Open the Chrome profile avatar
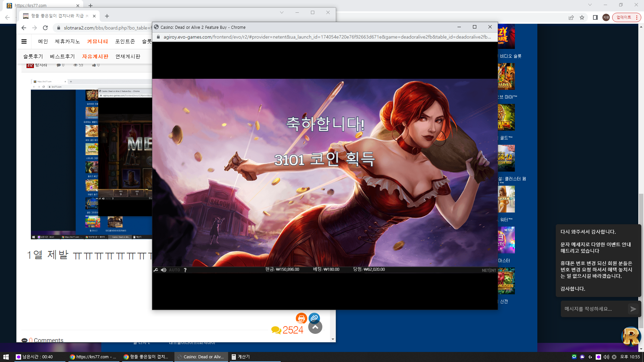 point(606,17)
